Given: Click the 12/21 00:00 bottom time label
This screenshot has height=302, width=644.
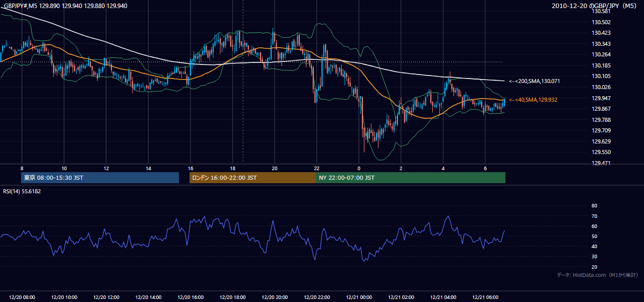Looking at the screenshot, I should pos(359,297).
